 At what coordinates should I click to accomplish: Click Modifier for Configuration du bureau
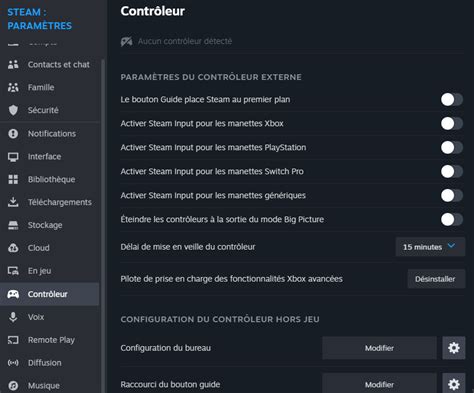(379, 348)
